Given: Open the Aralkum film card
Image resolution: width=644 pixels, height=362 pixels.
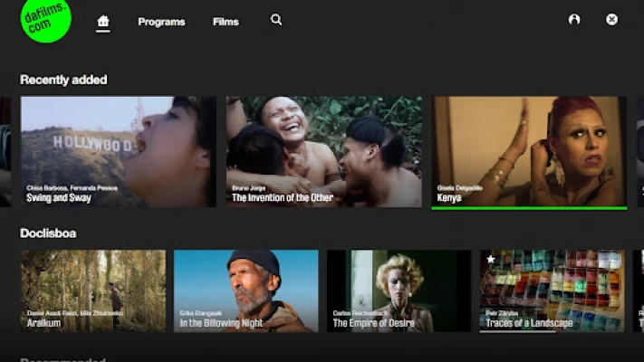Looking at the screenshot, I should tap(93, 291).
